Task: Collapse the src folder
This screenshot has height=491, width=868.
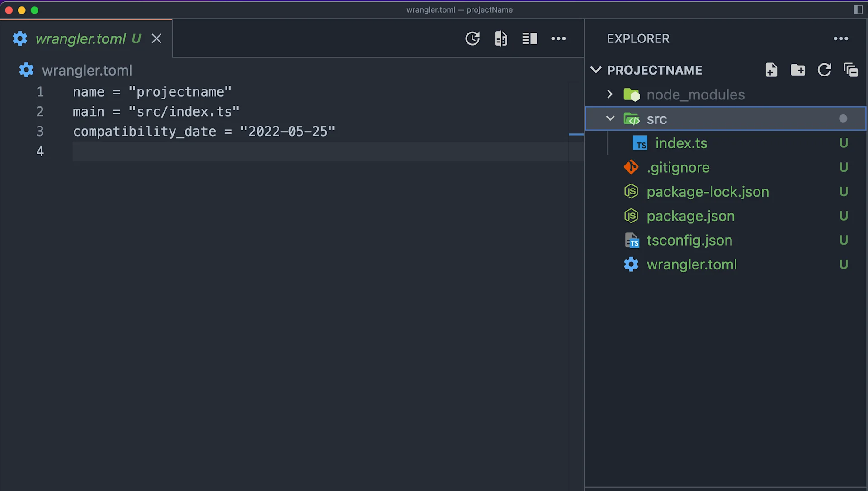Action: pyautogui.click(x=610, y=118)
